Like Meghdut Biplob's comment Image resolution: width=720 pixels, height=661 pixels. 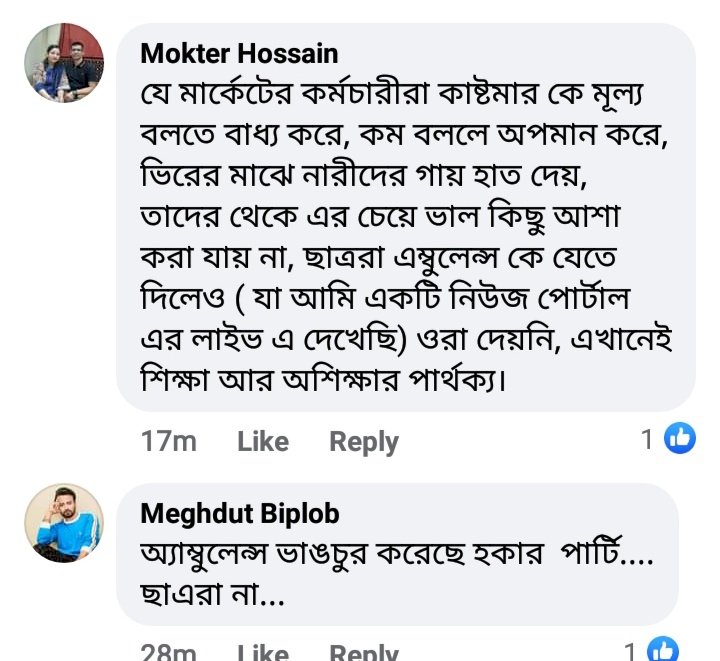click(x=263, y=653)
